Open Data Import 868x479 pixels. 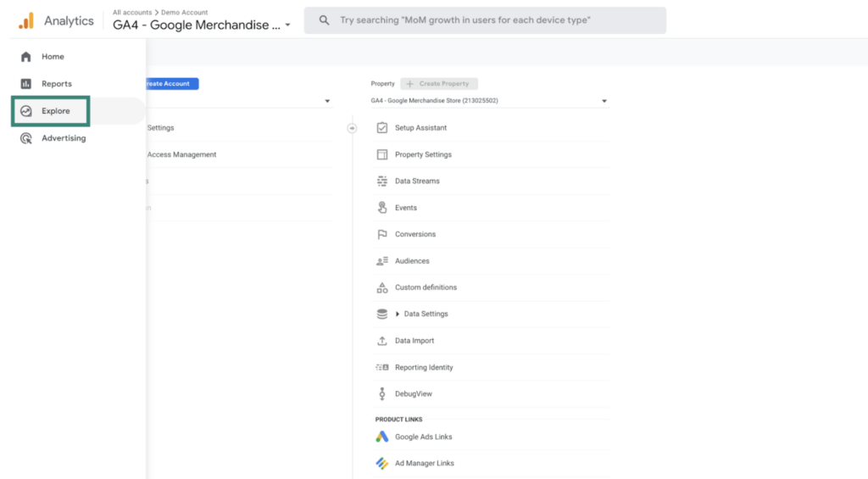[415, 341]
